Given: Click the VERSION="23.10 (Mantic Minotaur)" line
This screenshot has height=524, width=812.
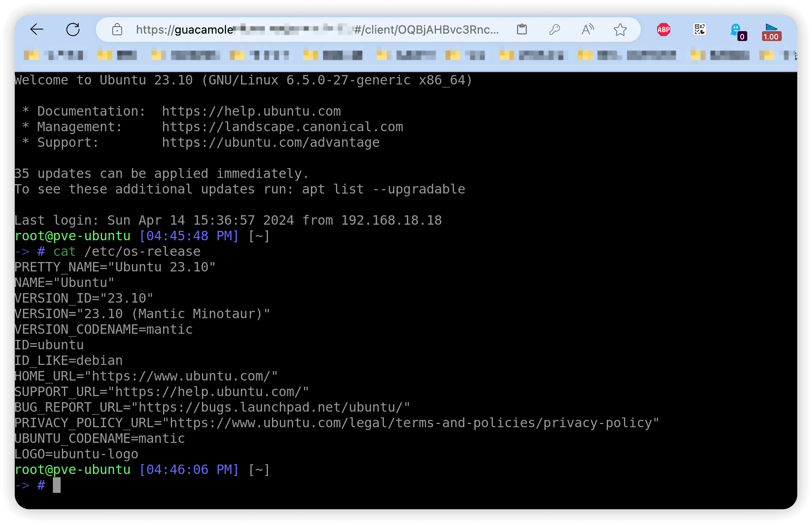Looking at the screenshot, I should click(142, 314).
